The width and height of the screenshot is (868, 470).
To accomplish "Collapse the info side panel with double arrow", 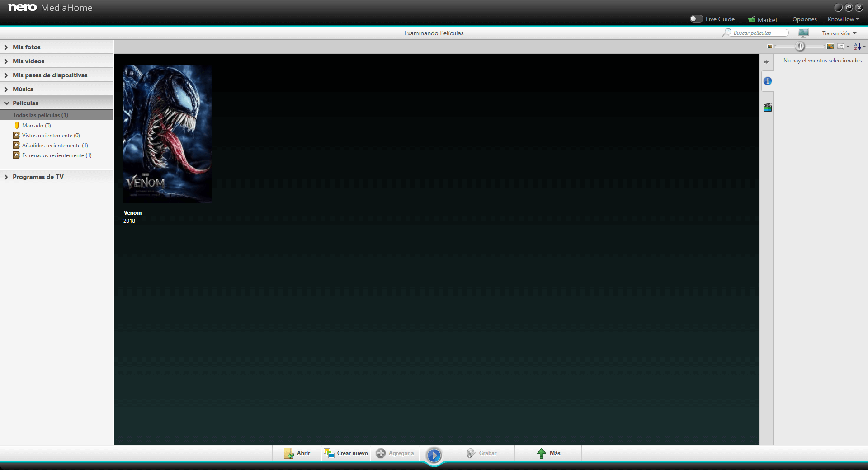I will [x=766, y=62].
